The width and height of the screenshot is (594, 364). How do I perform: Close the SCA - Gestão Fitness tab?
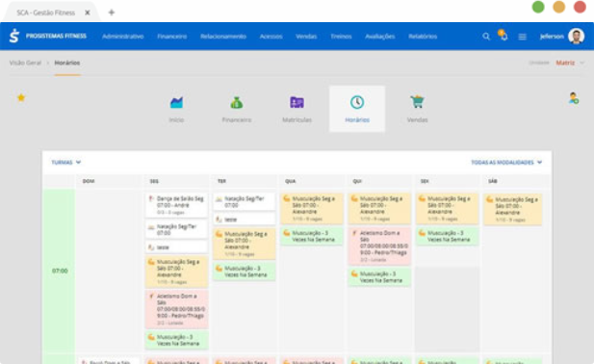tap(88, 13)
